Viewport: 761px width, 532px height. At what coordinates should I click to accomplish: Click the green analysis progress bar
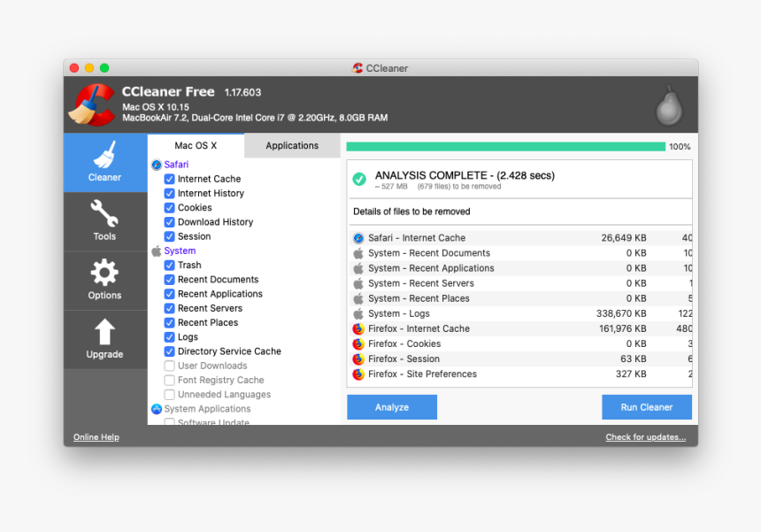point(506,147)
